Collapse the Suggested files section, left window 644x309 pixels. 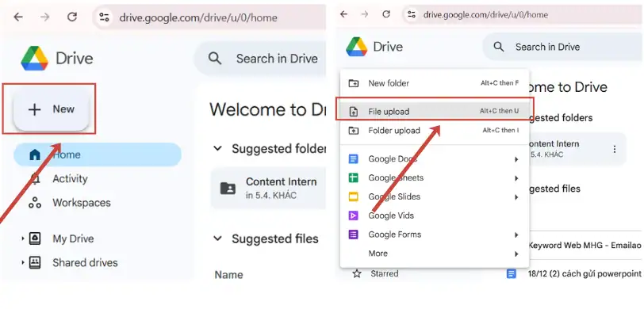click(217, 238)
